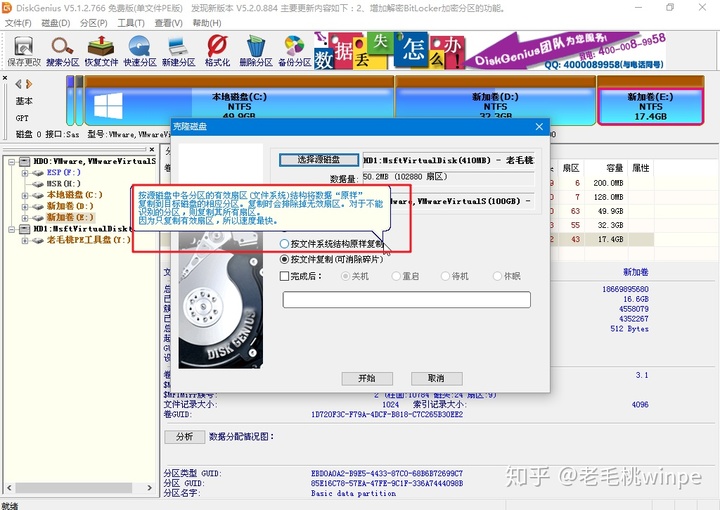The height and width of the screenshot is (510, 720).
Task: Select 按文件系统结构原样复制 radio option
Action: pyautogui.click(x=284, y=244)
